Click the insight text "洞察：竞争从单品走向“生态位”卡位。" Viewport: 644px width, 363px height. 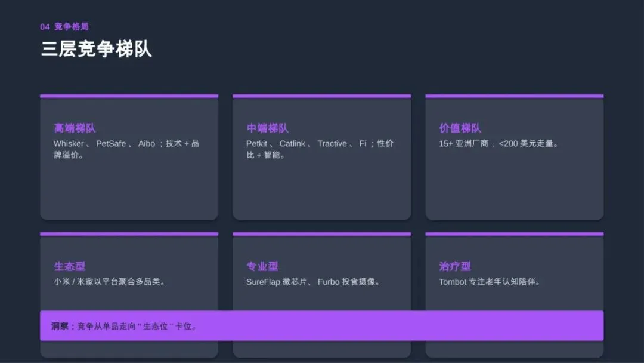tap(125, 327)
